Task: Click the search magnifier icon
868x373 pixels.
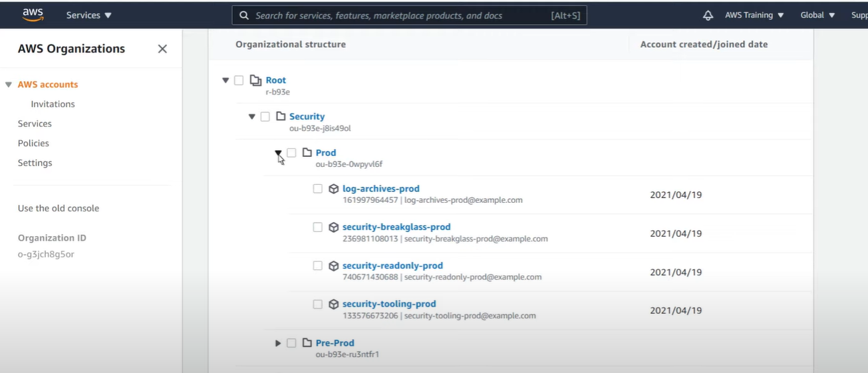Action: click(x=244, y=15)
